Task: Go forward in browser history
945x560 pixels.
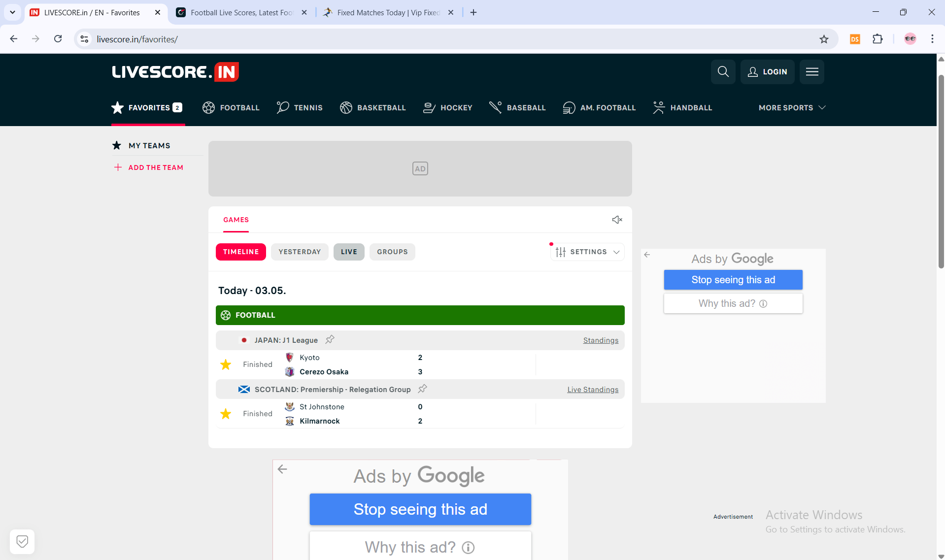Action: coord(35,39)
